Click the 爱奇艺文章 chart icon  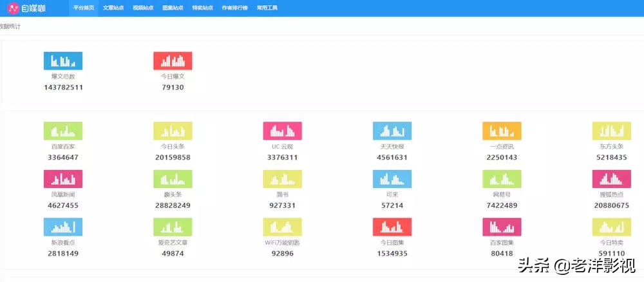(173, 227)
